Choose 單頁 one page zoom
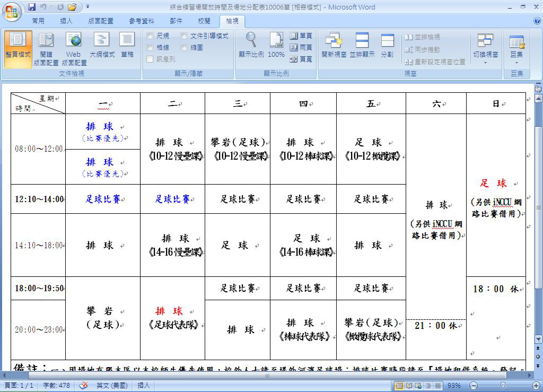Screen dimensions: 543x392 (301, 36)
